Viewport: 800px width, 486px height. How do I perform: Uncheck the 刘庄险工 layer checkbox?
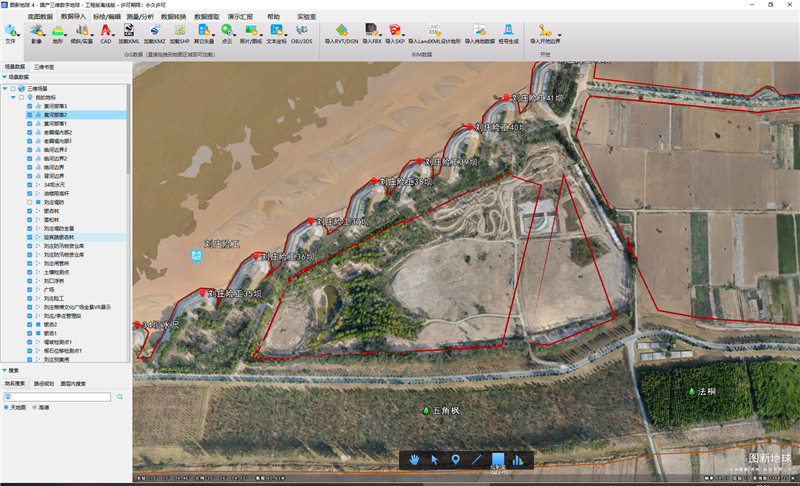(30, 298)
